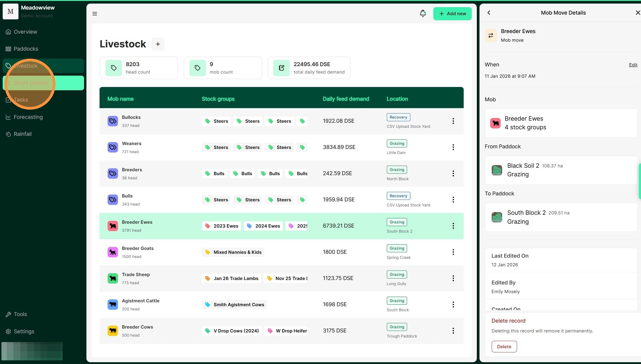
Task: Click the South Block 2 paddock thumbnail
Action: (497, 217)
